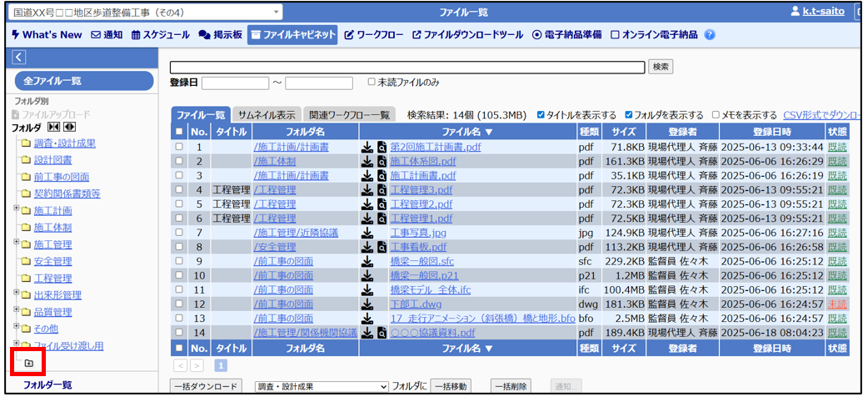Open ワークフロー in the top menu
Screen dimensions: 868x402
click(374, 35)
